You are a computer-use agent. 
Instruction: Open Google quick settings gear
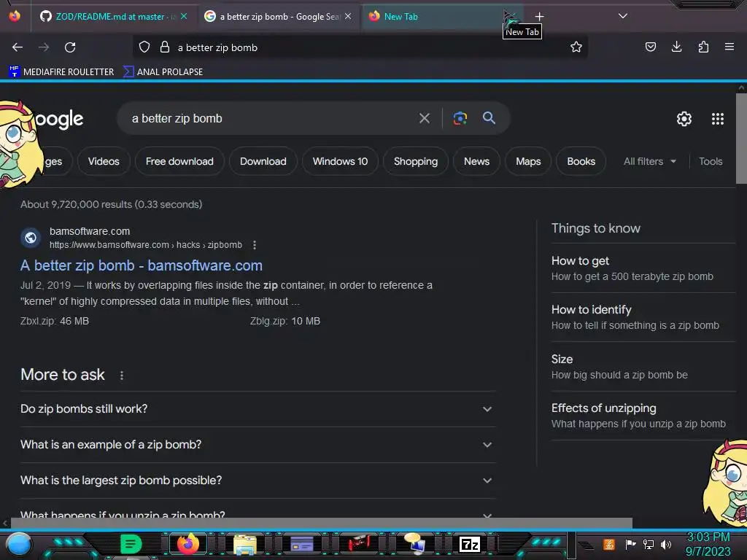(684, 119)
